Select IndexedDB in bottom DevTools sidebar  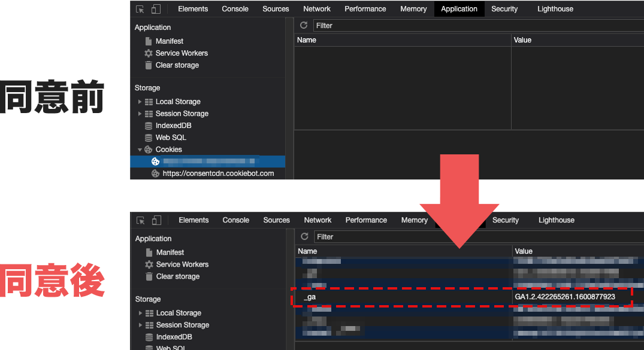174,337
